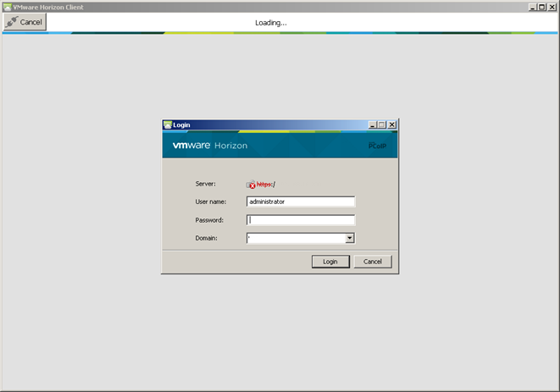Click the plug disconnect icon in toolbar
Image resolution: width=560 pixels, height=392 pixels.
tap(11, 22)
